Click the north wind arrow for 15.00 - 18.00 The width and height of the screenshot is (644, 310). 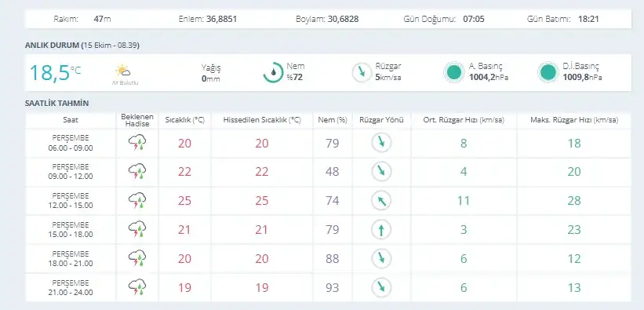381,229
